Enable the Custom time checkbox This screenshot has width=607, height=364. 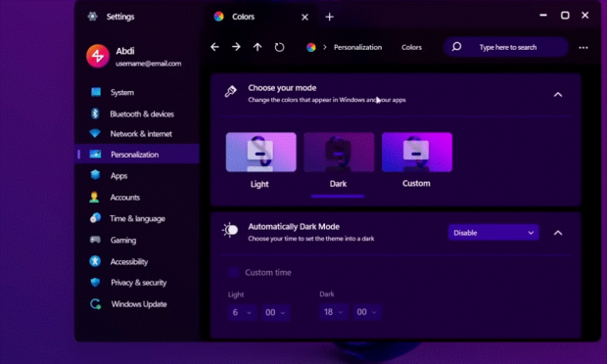tap(233, 272)
